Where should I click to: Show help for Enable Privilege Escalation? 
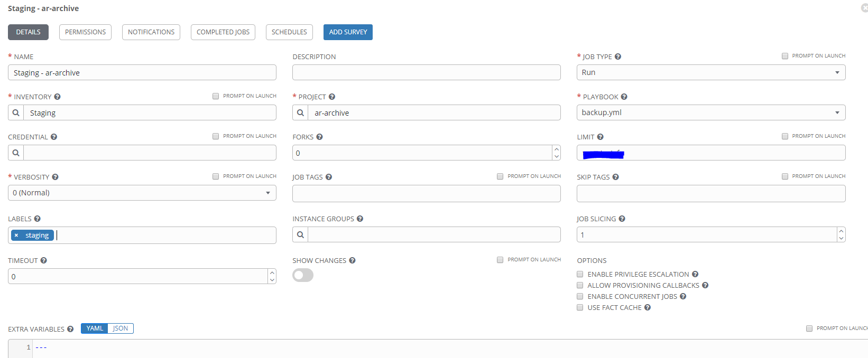click(x=695, y=274)
